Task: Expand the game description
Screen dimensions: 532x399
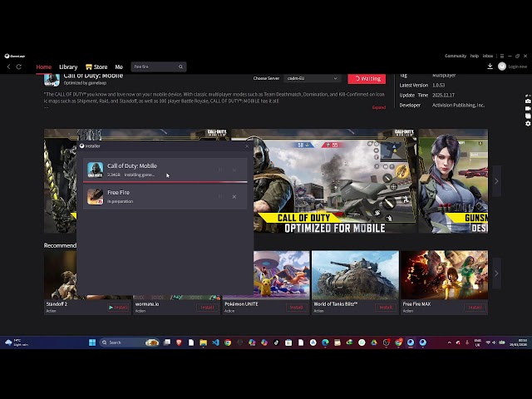Action: click(x=379, y=107)
